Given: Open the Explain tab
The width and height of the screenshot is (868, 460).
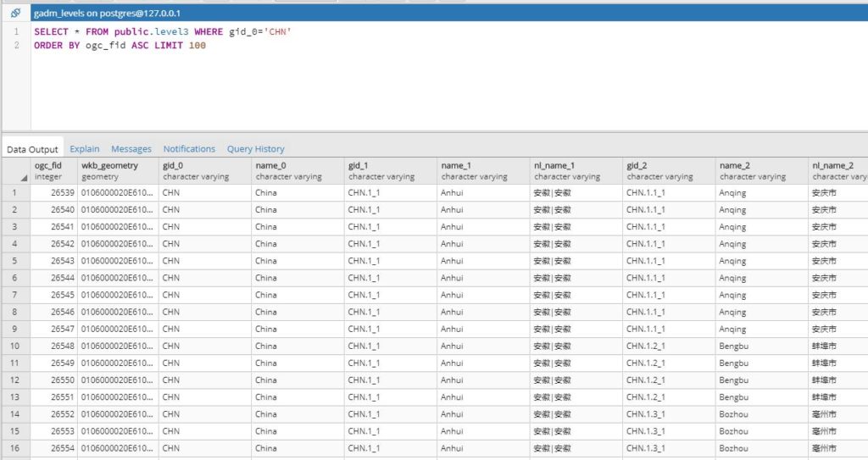Looking at the screenshot, I should [x=84, y=149].
